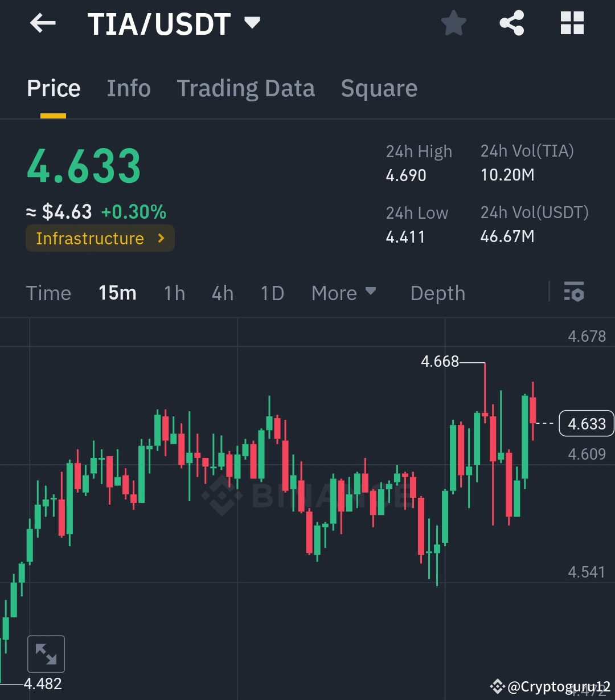Switch to the 1D interval
This screenshot has height=700, width=615.
coord(272,293)
